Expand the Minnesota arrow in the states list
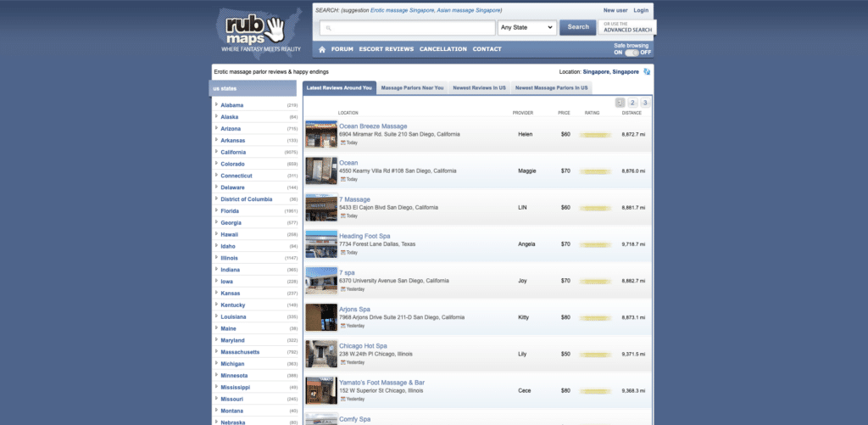 (216, 375)
